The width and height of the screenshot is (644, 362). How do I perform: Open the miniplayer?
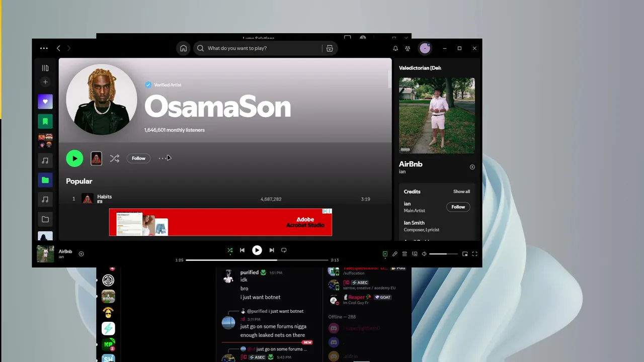point(465,254)
